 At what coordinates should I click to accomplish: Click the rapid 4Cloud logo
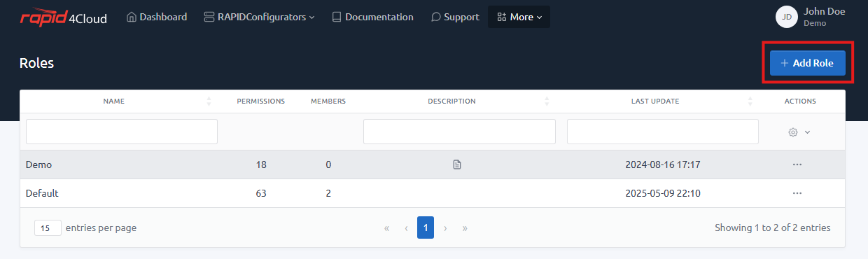pos(63,17)
